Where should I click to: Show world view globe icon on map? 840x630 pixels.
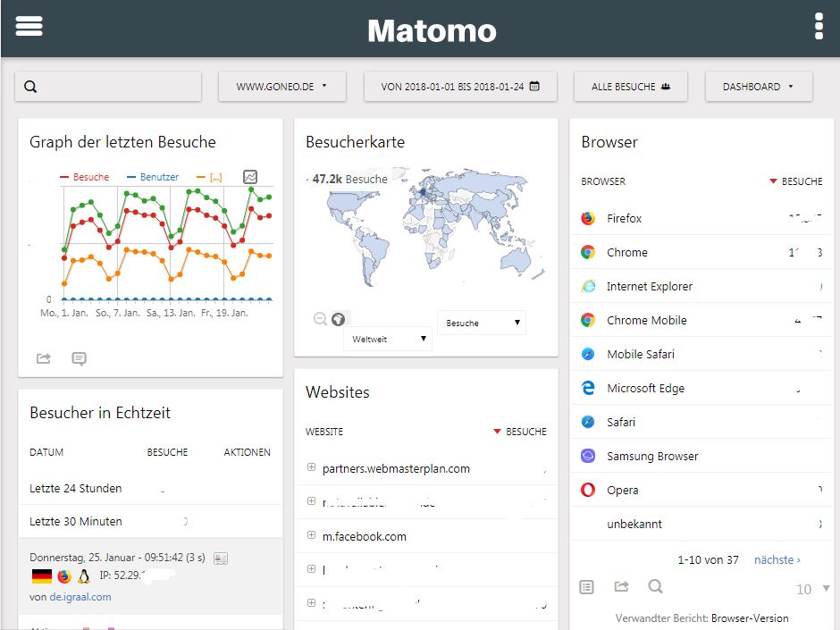pos(338,319)
